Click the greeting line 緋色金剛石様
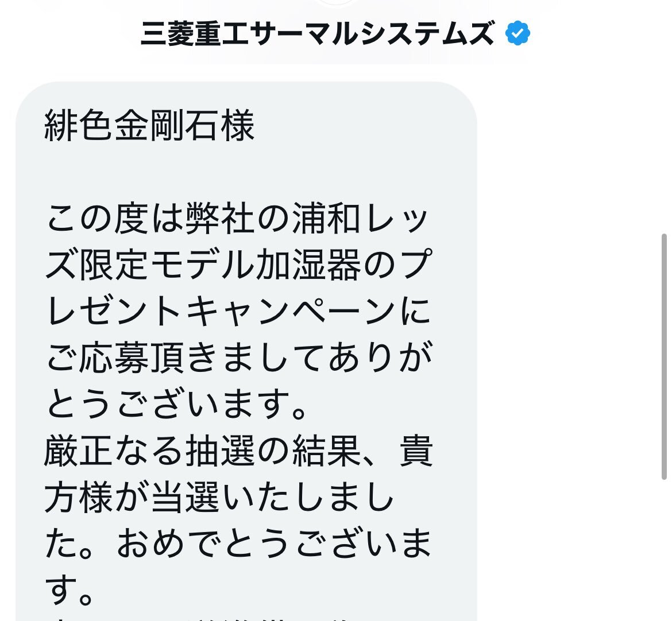Image resolution: width=672 pixels, height=621 pixels. (x=149, y=126)
